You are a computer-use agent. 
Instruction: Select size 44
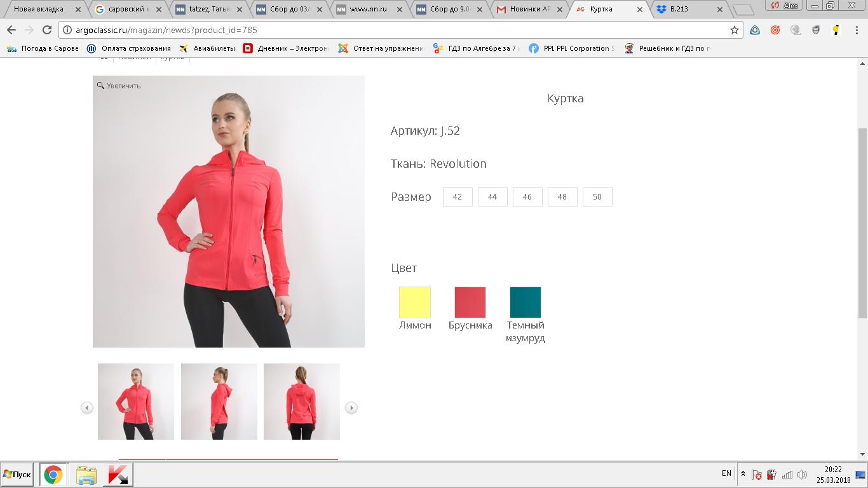coord(492,197)
